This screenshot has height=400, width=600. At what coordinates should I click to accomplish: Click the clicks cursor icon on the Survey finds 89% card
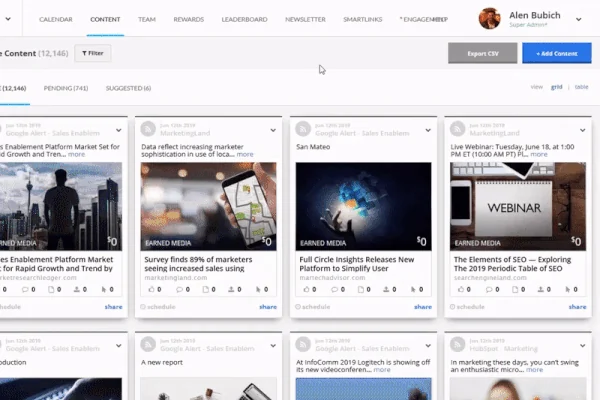coord(258,289)
